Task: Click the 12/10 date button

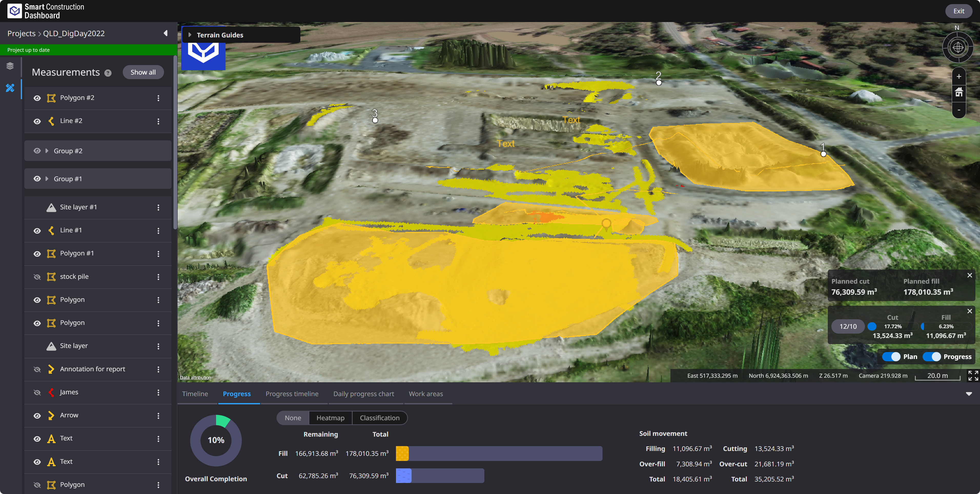Action: tap(848, 326)
